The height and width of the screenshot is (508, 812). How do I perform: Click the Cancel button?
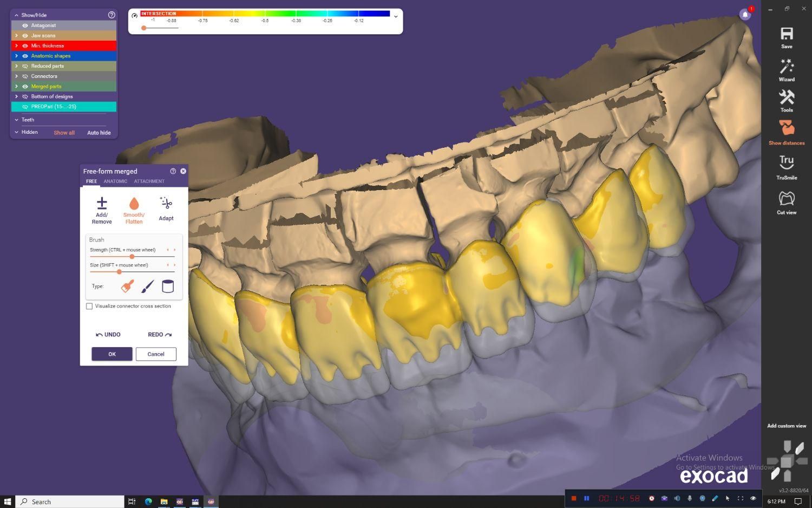click(x=156, y=354)
